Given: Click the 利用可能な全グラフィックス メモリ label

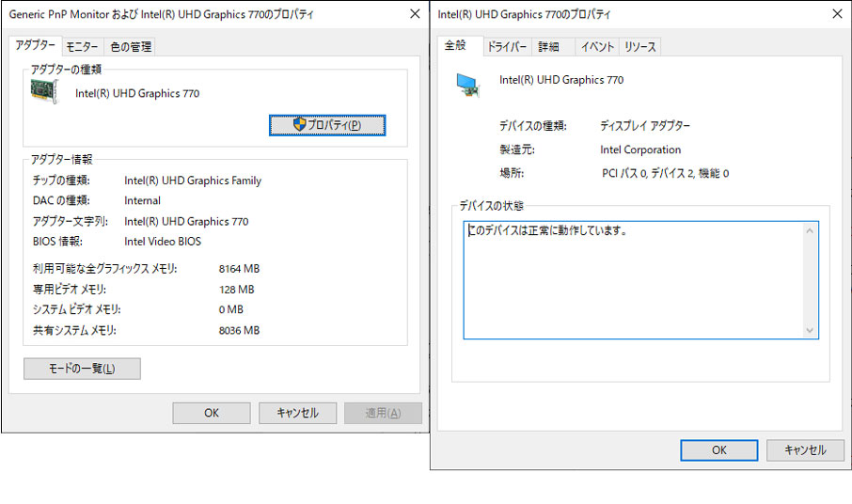Looking at the screenshot, I should [105, 268].
